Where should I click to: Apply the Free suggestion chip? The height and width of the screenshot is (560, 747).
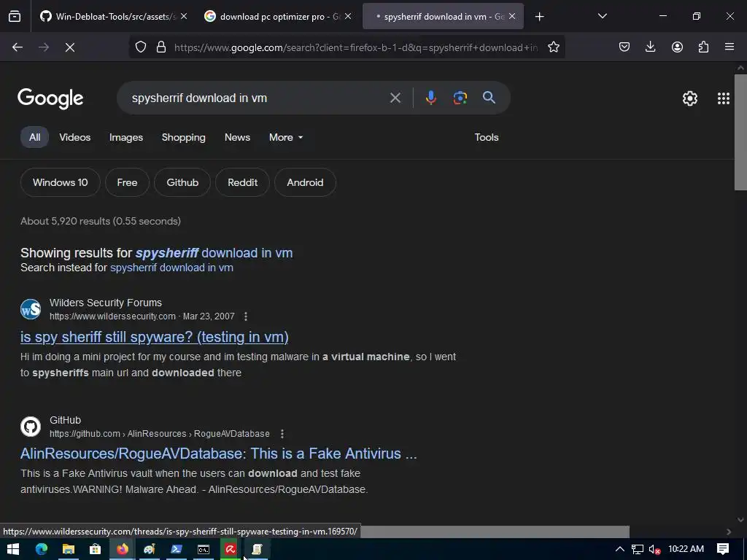pos(127,182)
